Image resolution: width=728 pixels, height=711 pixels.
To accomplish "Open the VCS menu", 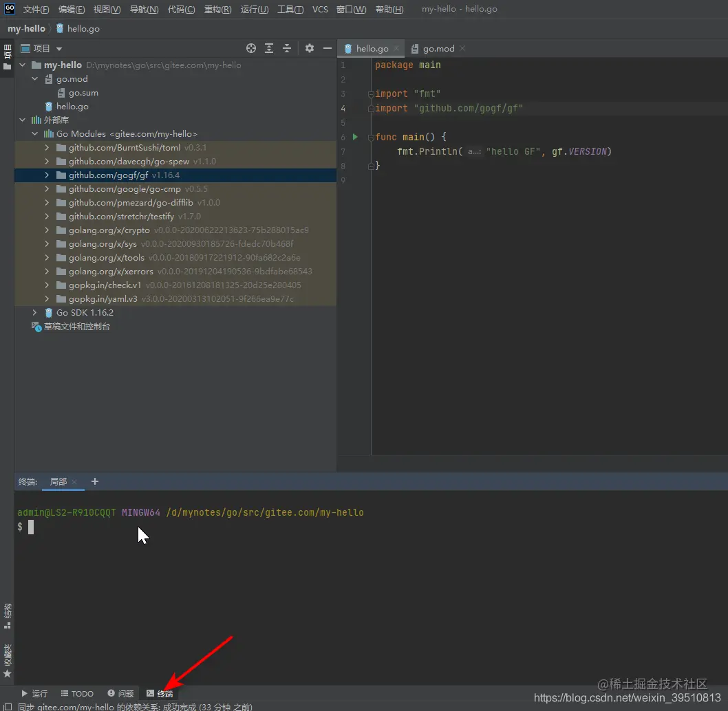I will point(320,9).
